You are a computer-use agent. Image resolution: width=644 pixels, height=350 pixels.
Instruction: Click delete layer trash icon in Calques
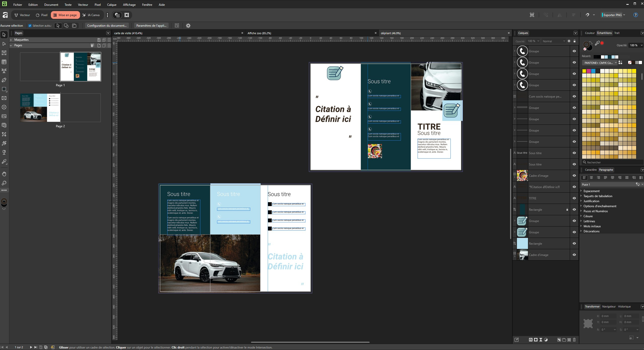pos(574,340)
